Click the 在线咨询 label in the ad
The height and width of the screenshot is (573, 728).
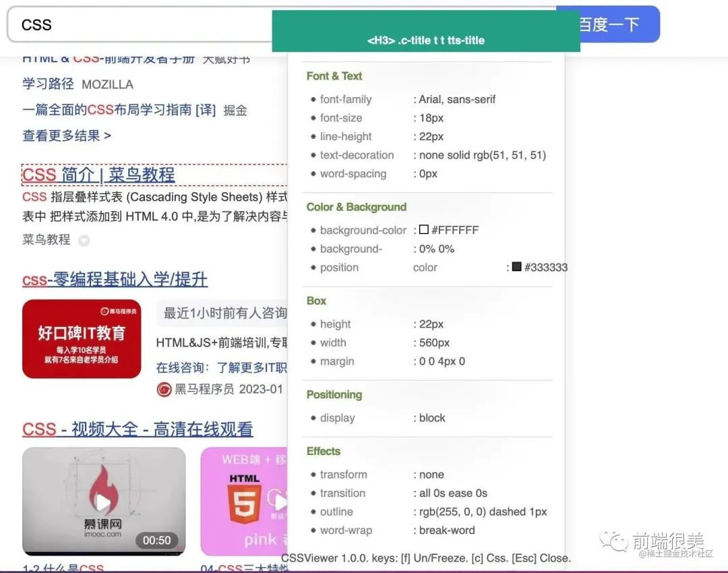coord(179,368)
